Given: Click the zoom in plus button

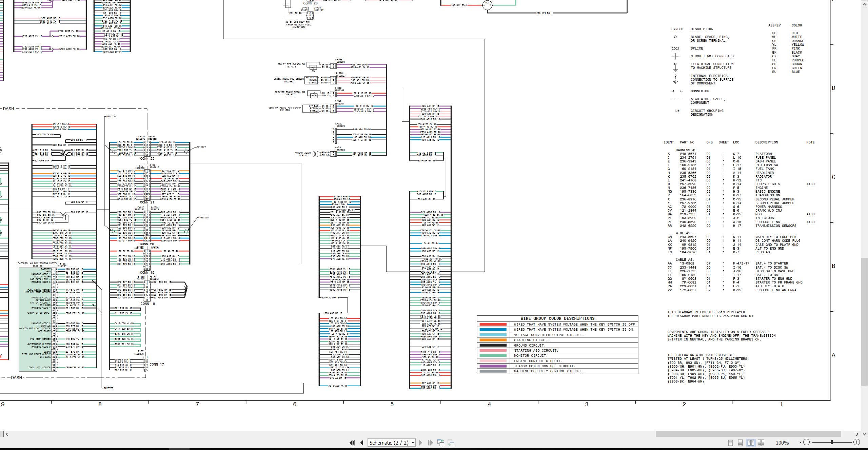Looking at the screenshot, I should [x=856, y=442].
